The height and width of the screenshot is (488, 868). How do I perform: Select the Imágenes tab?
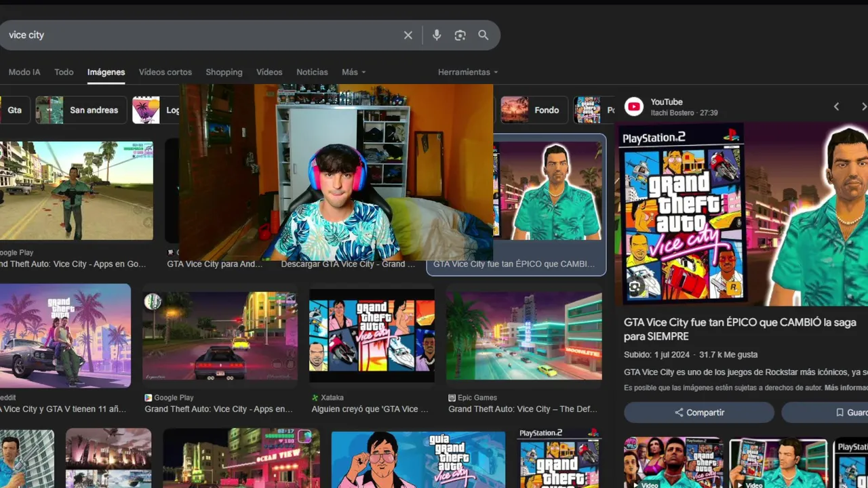pos(106,73)
